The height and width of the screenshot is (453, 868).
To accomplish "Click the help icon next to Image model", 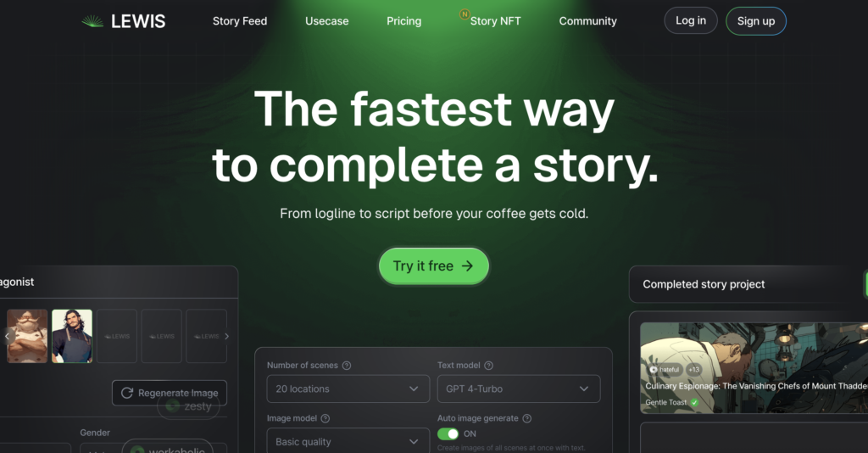I will 325,419.
